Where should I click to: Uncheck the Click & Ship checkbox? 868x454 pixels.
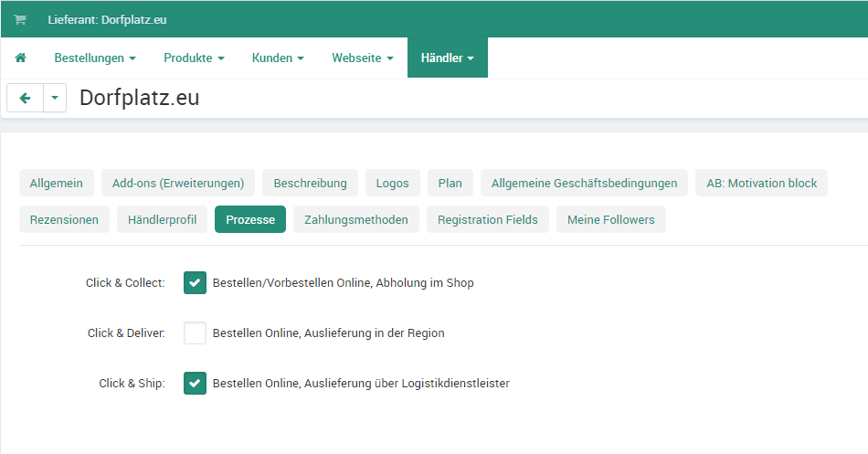pyautogui.click(x=195, y=383)
